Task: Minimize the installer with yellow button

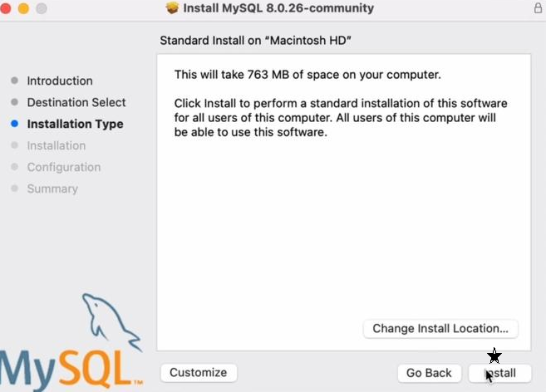Action: point(23,8)
